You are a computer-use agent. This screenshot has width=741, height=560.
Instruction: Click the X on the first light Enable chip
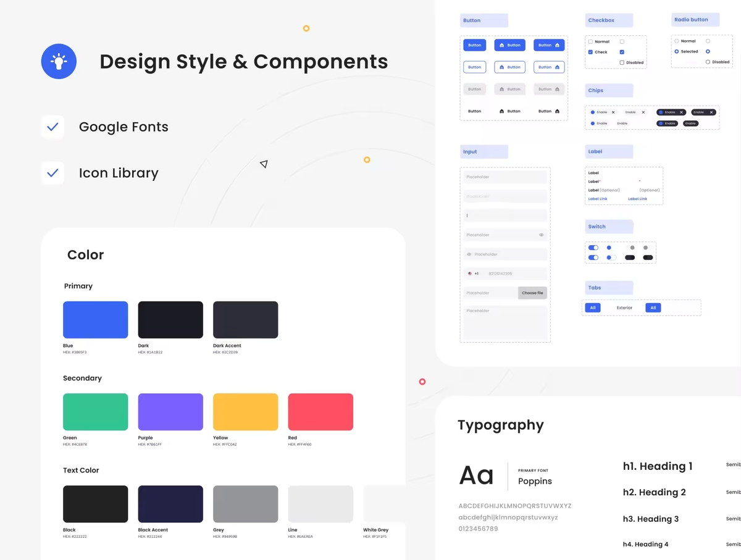pos(613,112)
